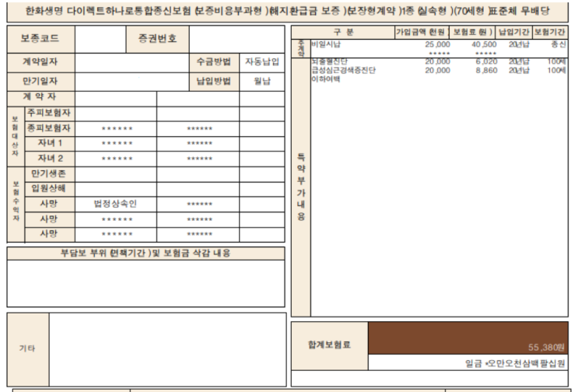Select the 구분 column header
578x392 pixels.
click(343, 33)
